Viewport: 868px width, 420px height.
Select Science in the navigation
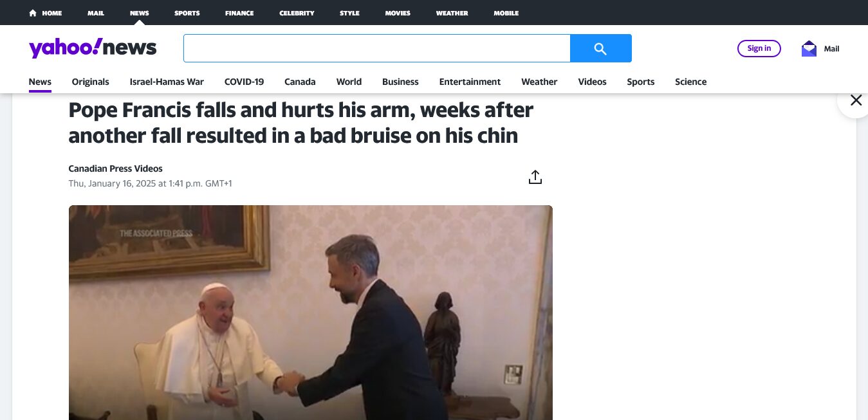point(690,82)
